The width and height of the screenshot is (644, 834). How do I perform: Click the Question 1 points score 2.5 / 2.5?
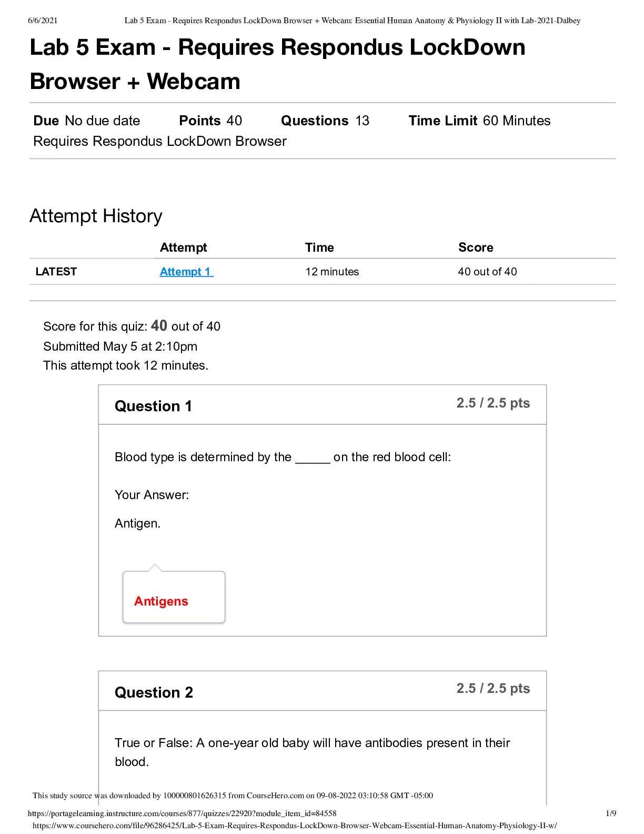click(493, 403)
